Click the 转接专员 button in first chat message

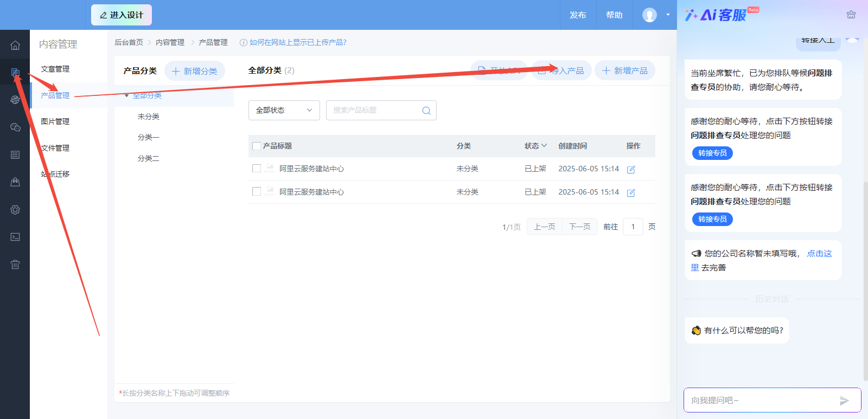tap(712, 153)
